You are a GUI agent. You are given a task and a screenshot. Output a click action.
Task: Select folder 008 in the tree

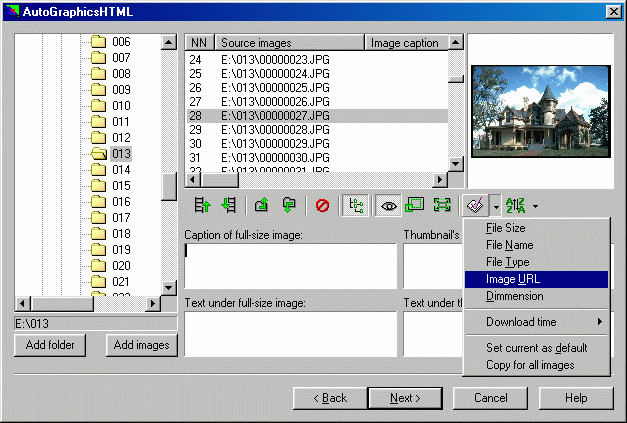(x=121, y=74)
